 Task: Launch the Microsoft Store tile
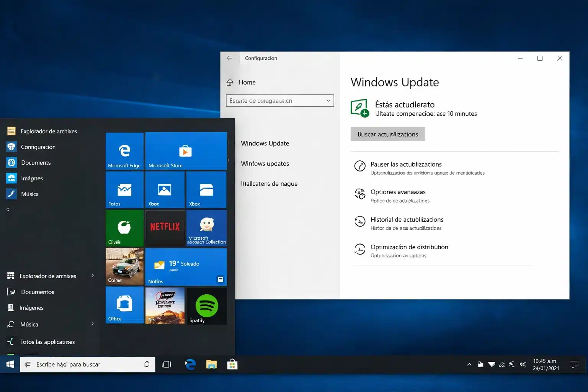coord(186,151)
